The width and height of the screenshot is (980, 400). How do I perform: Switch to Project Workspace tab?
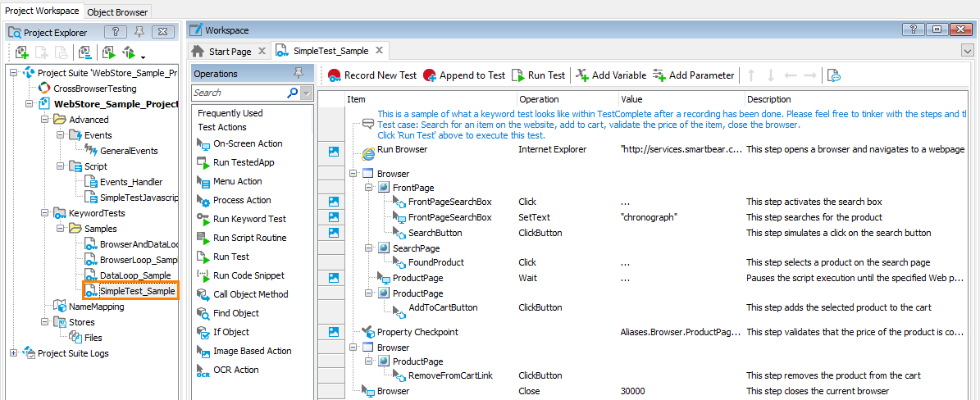(43, 11)
